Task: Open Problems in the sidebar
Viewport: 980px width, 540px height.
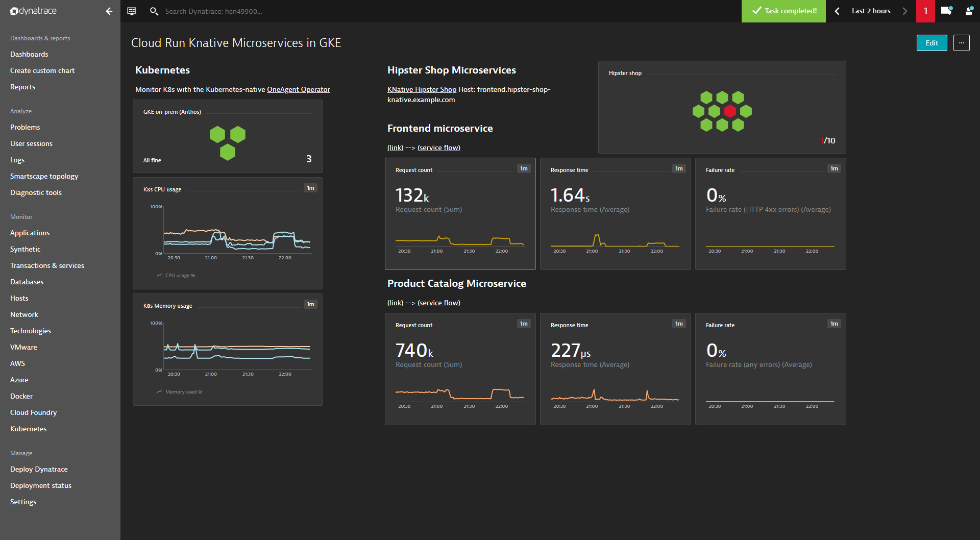Action: [x=25, y=127]
